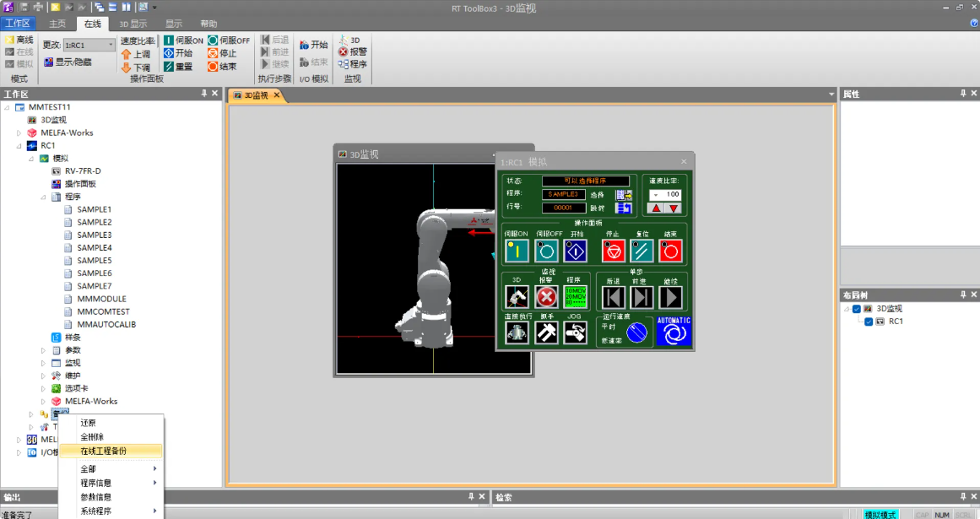The image size is (980, 519).
Task: Switch to the 3D显示 ribbon tab
Action: tap(132, 24)
